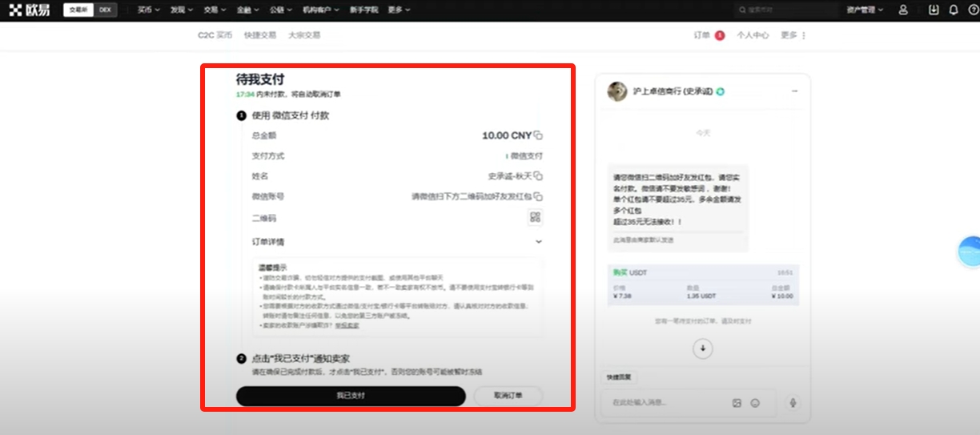This screenshot has height=435, width=980.
Task: Open the 买币 dropdown menu
Action: (x=149, y=10)
